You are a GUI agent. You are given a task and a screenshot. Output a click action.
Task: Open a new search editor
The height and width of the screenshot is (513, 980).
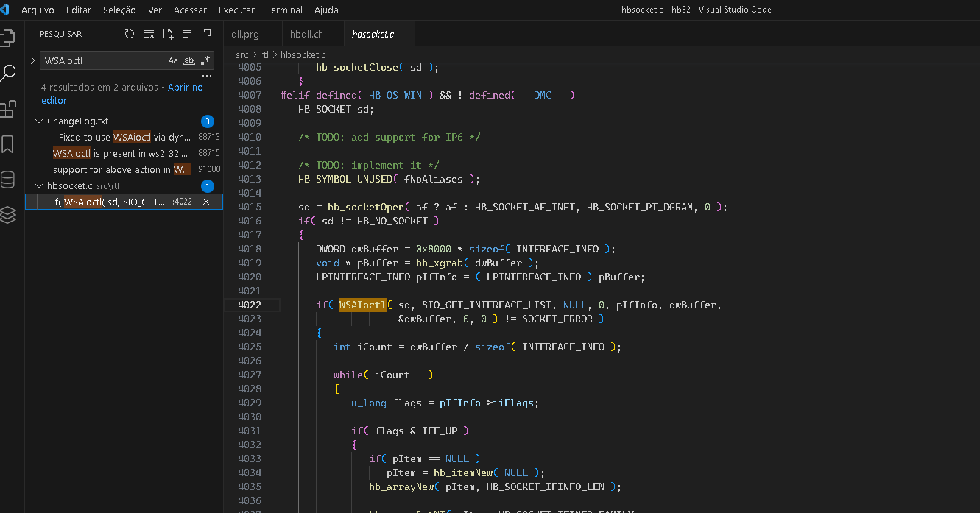(x=168, y=34)
